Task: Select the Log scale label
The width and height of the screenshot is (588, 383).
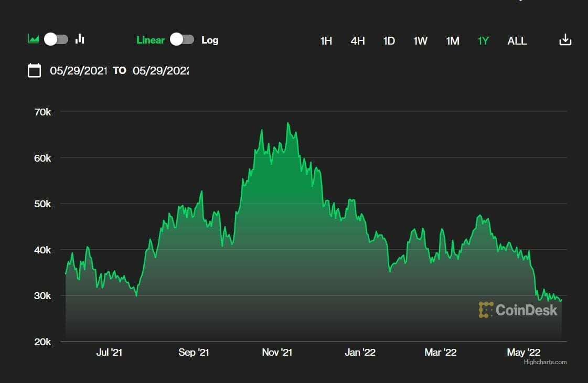Action: 210,40
